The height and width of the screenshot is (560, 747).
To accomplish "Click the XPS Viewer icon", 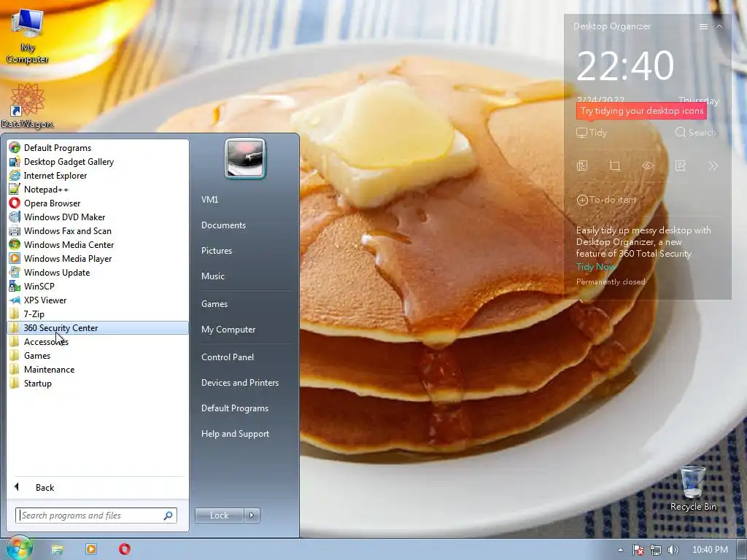I will 15,300.
